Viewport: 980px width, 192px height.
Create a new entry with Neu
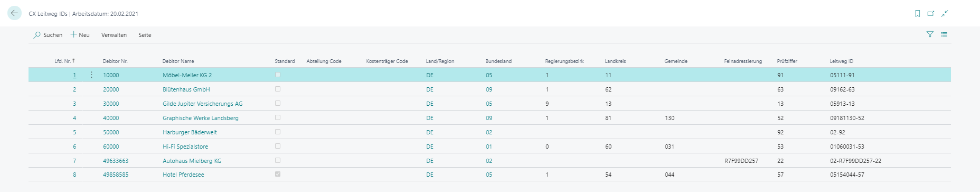click(80, 35)
